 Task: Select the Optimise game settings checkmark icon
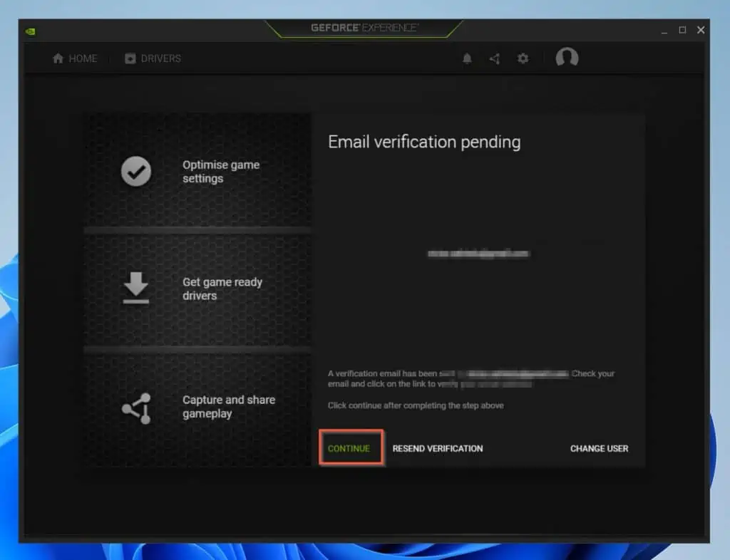click(135, 171)
